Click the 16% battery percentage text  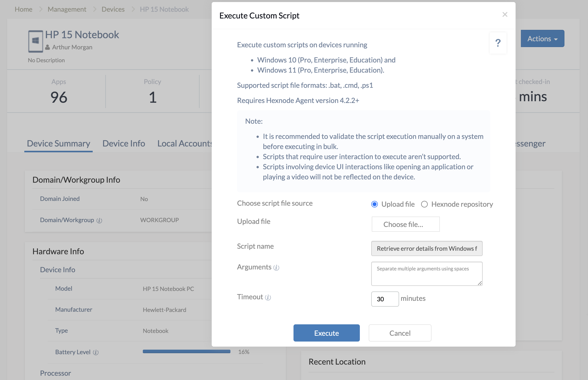tap(244, 352)
